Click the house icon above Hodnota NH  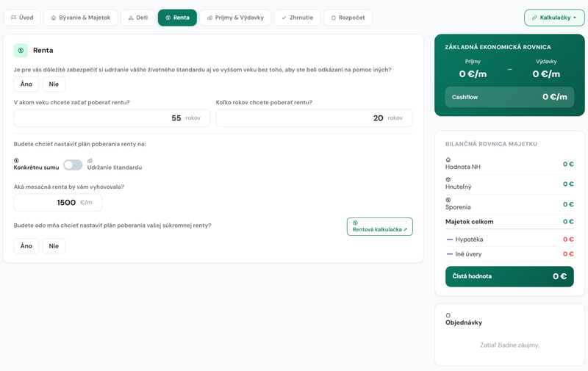[x=448, y=159]
